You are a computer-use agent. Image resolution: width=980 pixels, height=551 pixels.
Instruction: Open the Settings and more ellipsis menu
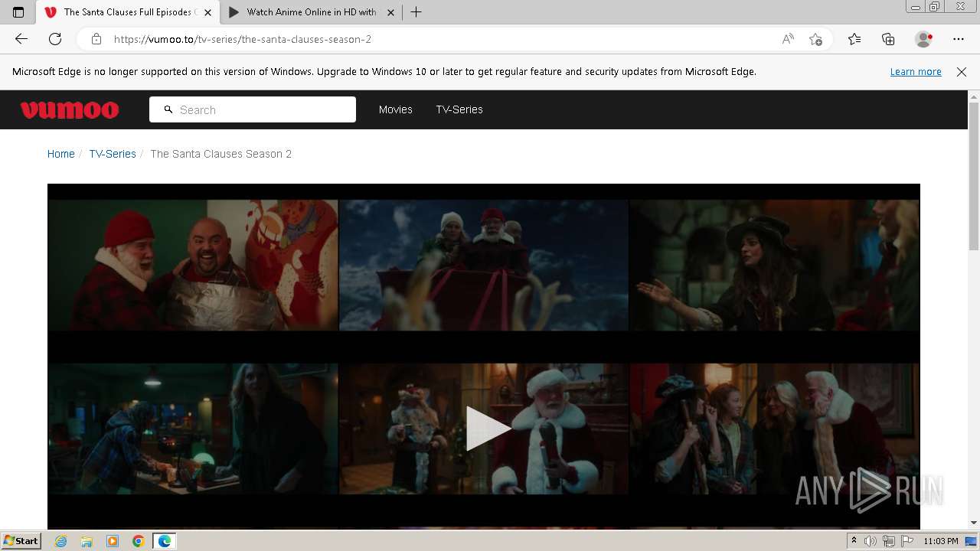tap(959, 39)
